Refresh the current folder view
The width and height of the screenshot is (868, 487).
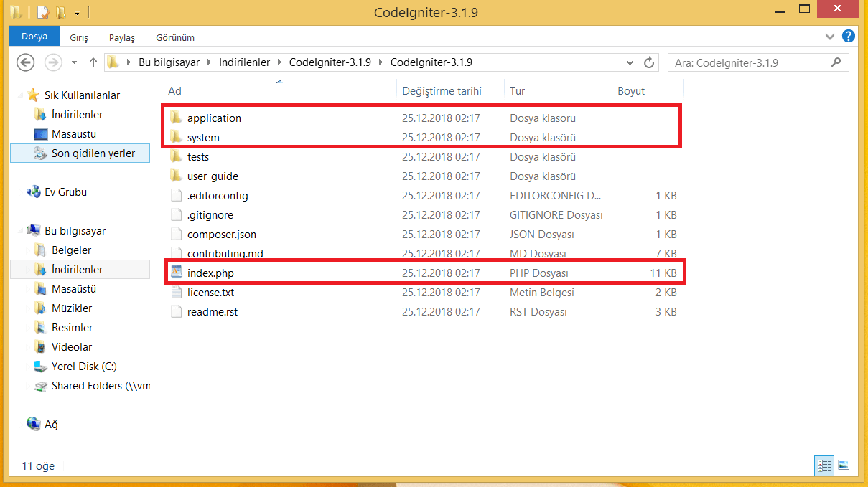(649, 62)
